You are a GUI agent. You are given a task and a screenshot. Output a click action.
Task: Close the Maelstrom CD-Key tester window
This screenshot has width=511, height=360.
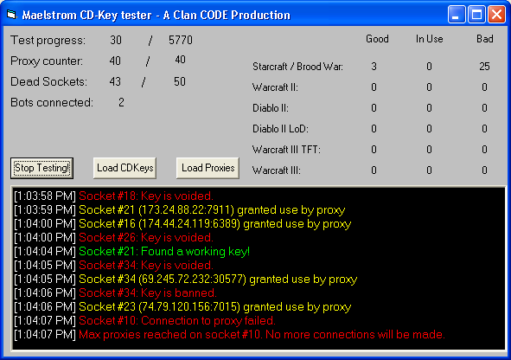tap(497, 15)
